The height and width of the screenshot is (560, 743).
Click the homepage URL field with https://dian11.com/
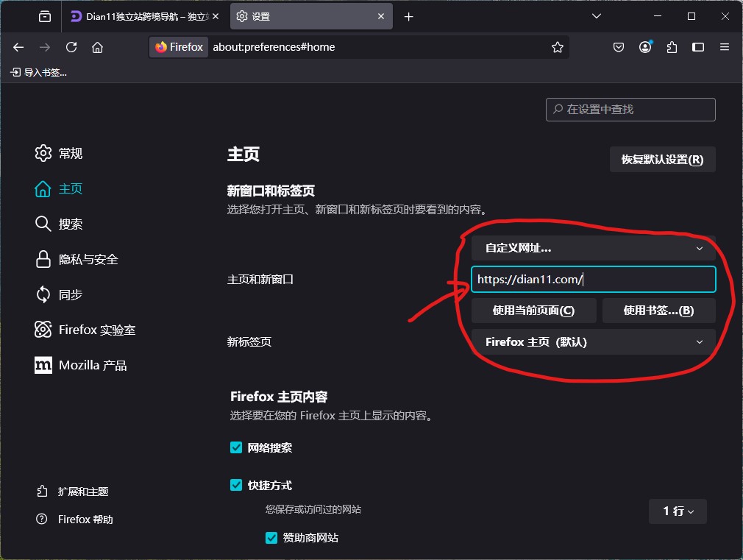593,280
